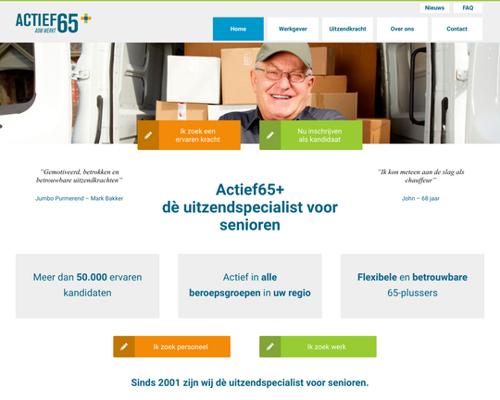The width and height of the screenshot is (500, 400).
Task: Open the Werkgever menu item
Action: pyautogui.click(x=293, y=29)
